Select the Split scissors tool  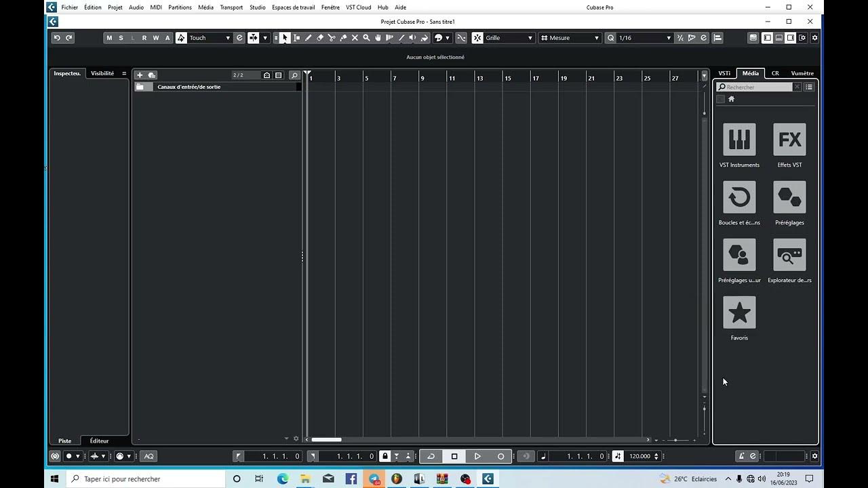[x=332, y=38]
